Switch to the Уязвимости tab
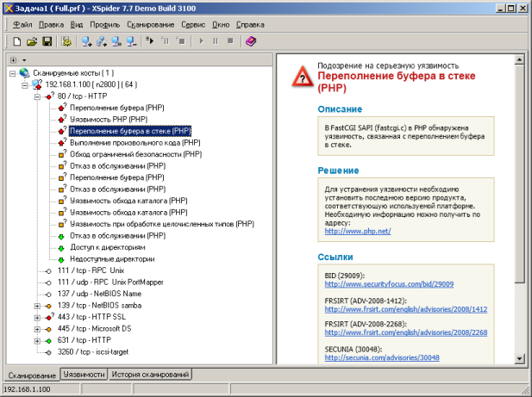532x397 pixels. [x=84, y=375]
